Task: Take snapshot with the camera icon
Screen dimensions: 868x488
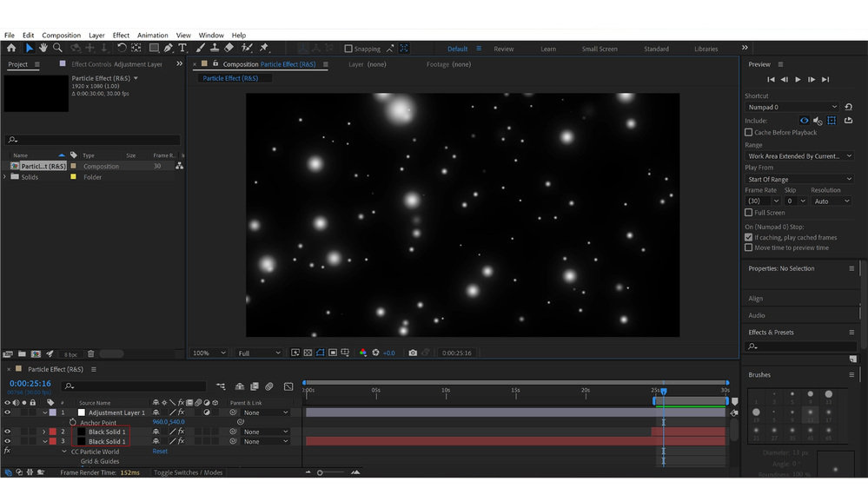Action: pyautogui.click(x=413, y=353)
